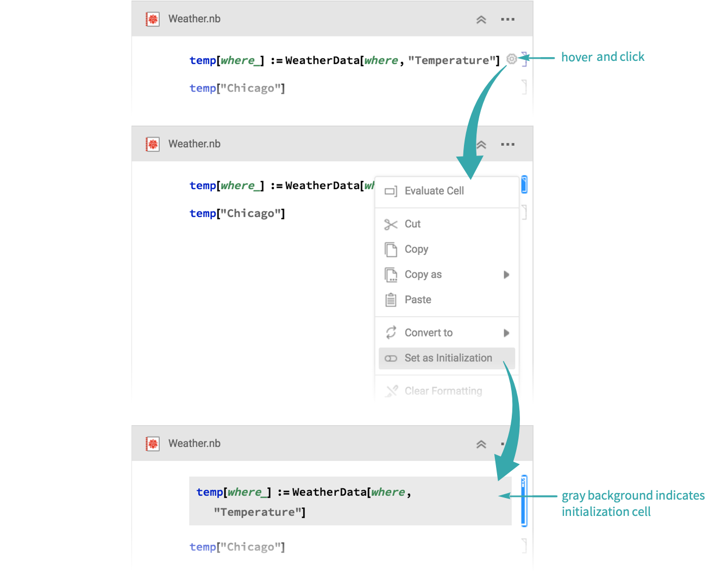Image resolution: width=728 pixels, height=573 pixels.
Task: Choose Evaluate Cell from the context menu
Action: [x=434, y=191]
